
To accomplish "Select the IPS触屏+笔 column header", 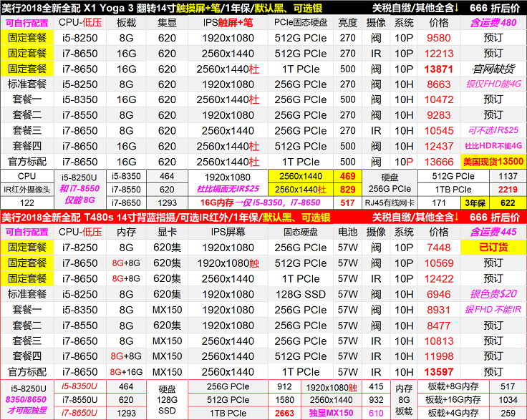I will pyautogui.click(x=228, y=23).
